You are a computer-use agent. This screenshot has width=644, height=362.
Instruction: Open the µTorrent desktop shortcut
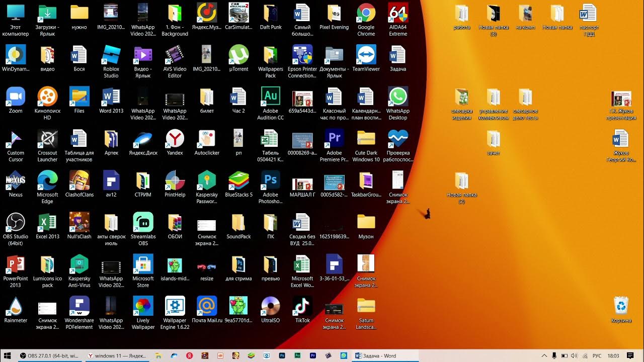coord(238,58)
